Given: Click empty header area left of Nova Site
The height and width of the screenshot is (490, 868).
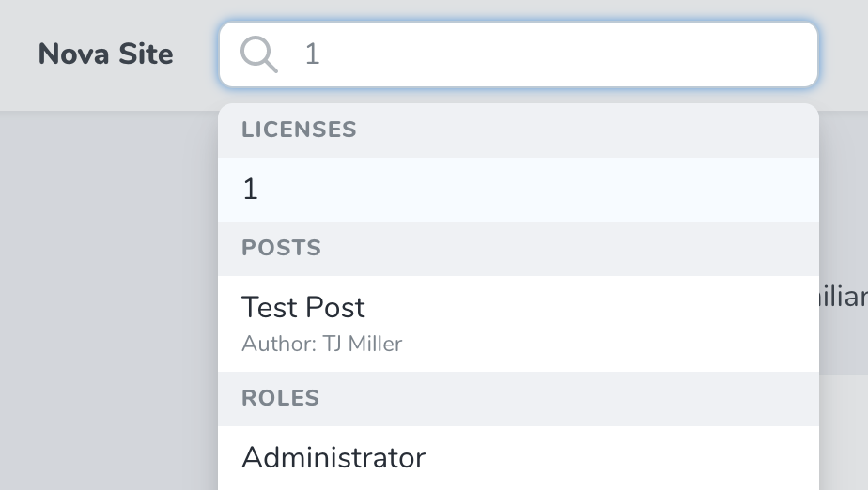Looking at the screenshot, I should [x=17, y=54].
